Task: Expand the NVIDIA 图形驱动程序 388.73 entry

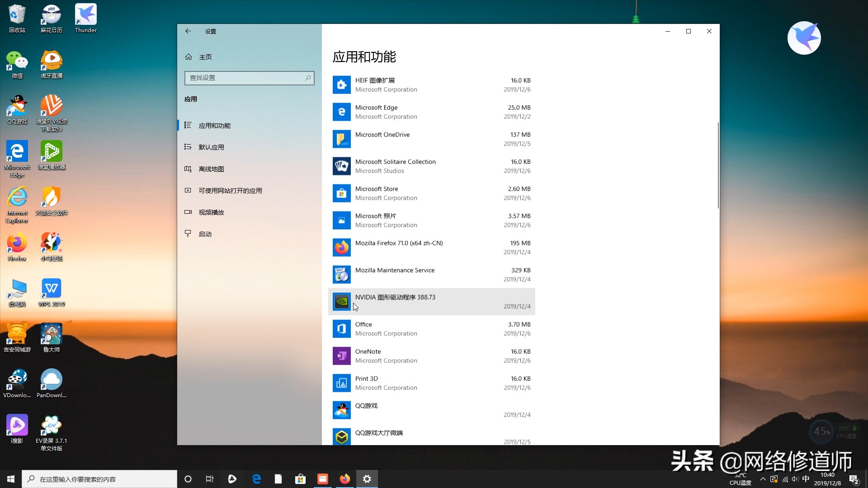Action: click(432, 301)
